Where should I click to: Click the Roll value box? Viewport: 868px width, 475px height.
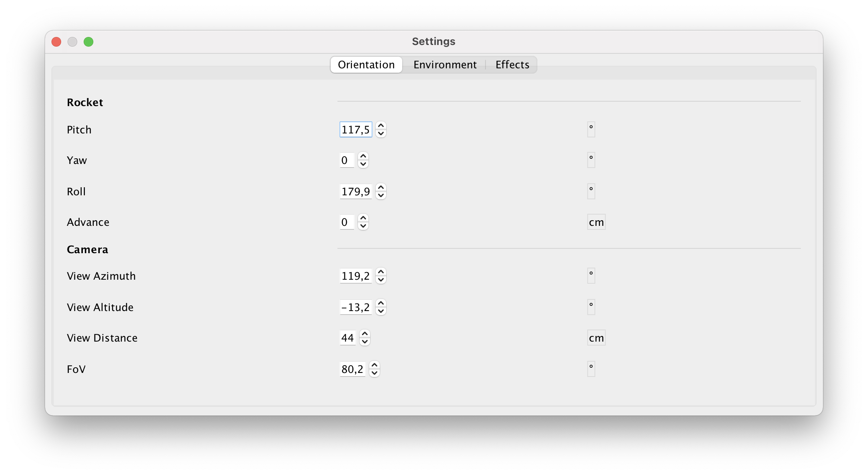pos(356,192)
